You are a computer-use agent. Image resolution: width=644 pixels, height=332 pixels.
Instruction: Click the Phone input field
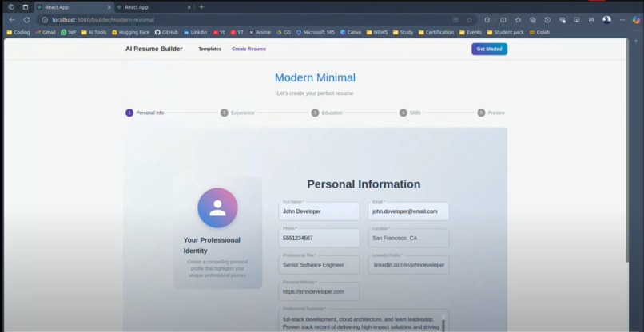319,238
